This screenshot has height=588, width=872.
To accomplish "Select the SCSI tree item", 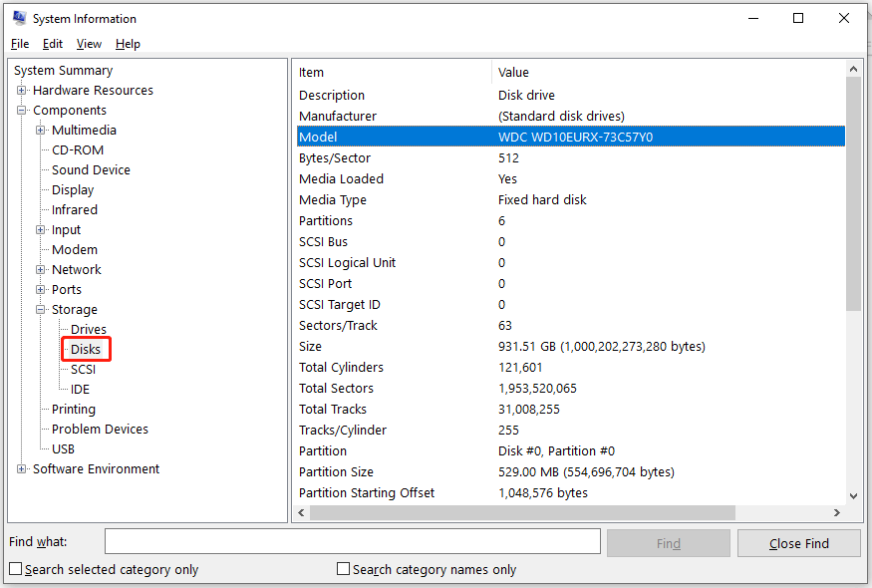I will pyautogui.click(x=84, y=369).
